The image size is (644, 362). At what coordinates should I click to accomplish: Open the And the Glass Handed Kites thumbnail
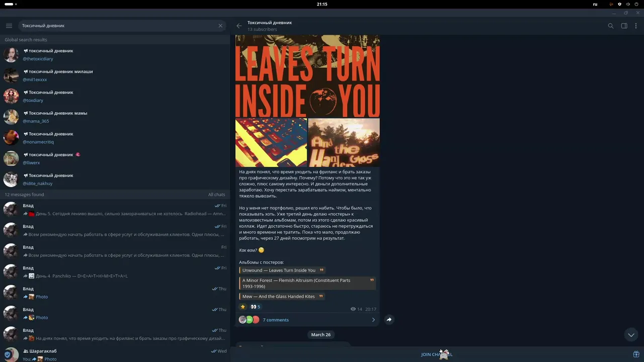[344, 142]
